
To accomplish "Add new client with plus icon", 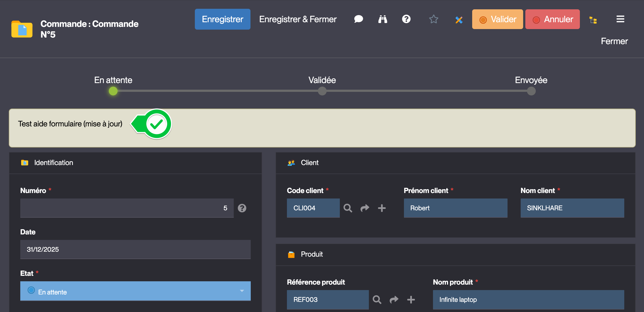I will pos(382,208).
